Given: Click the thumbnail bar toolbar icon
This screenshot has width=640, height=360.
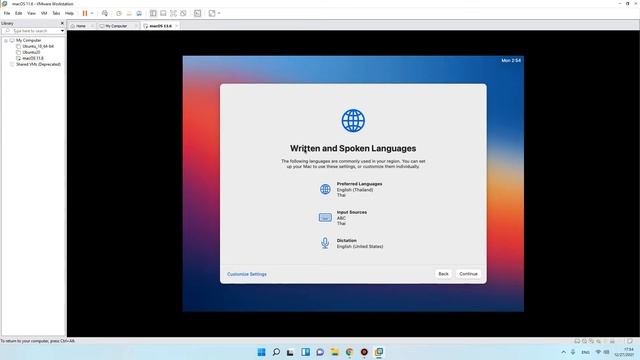Looking at the screenshot, I should click(x=163, y=13).
